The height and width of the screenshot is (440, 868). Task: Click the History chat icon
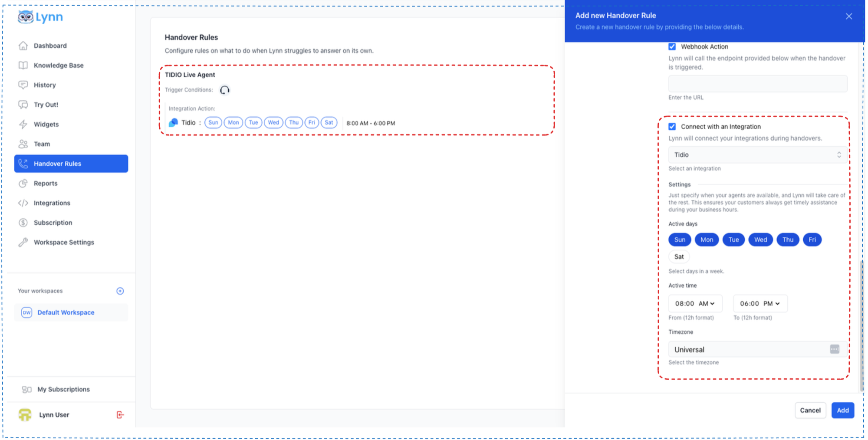[x=23, y=85]
